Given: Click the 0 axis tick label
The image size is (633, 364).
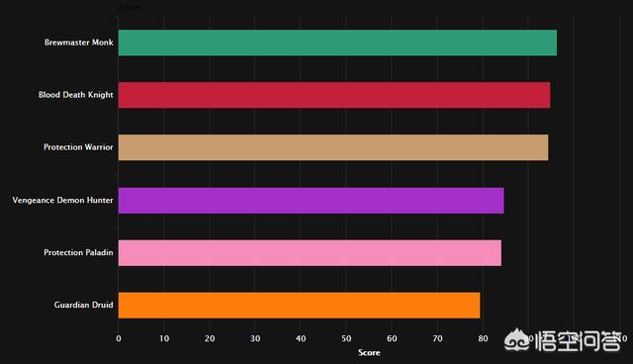Looking at the screenshot, I should 119,338.
